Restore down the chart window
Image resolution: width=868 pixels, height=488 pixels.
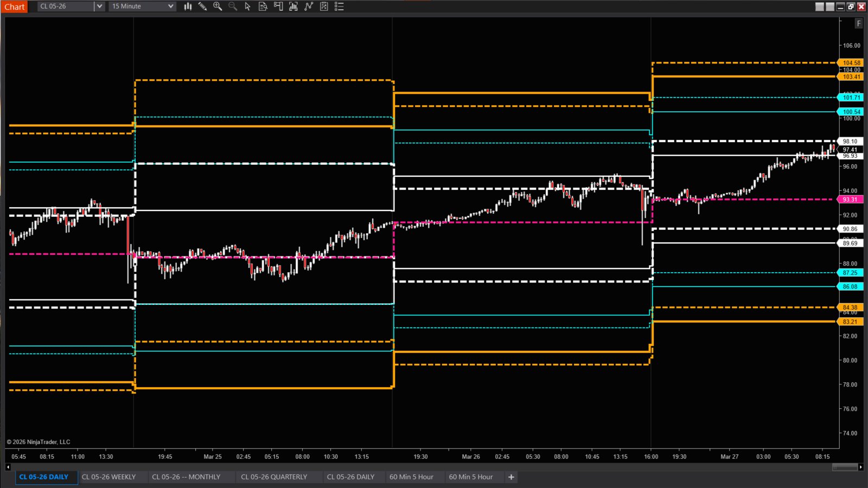(x=851, y=7)
